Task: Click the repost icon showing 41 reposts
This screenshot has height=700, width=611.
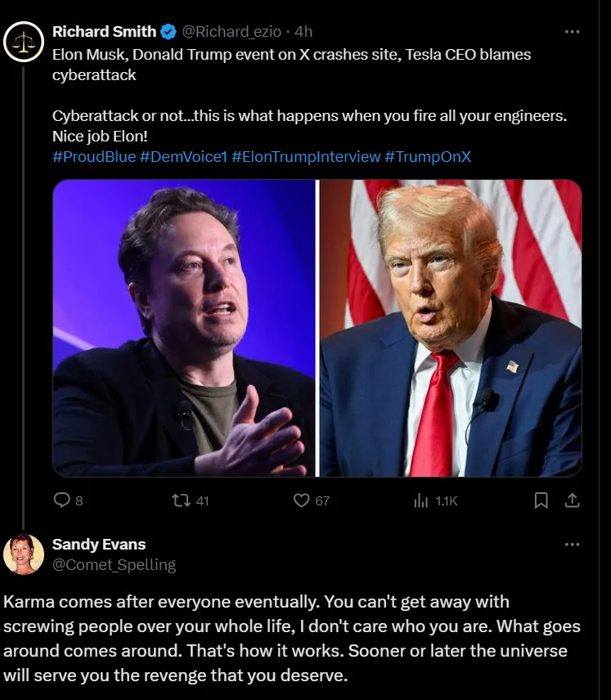Action: point(182,500)
